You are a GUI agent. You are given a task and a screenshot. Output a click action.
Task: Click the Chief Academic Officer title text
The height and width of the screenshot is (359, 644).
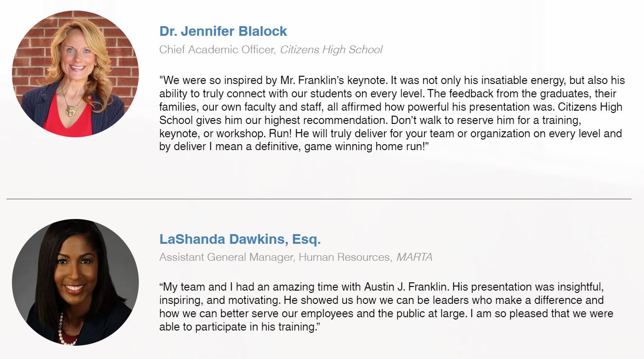[x=216, y=50]
